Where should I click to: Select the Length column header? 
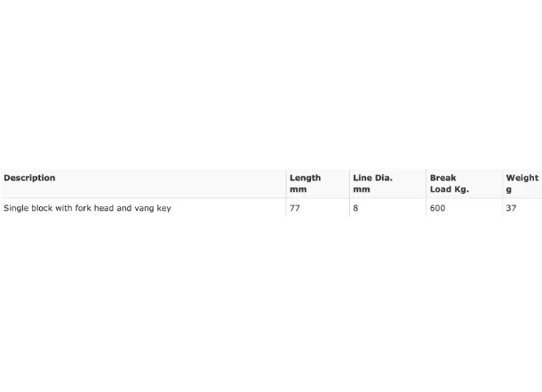[x=306, y=183]
